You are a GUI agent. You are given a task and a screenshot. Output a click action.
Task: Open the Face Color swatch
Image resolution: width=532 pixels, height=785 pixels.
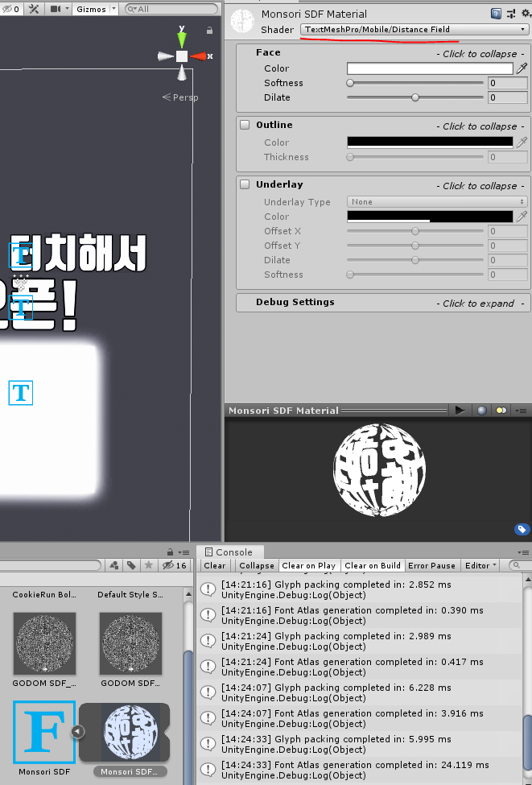coord(430,68)
